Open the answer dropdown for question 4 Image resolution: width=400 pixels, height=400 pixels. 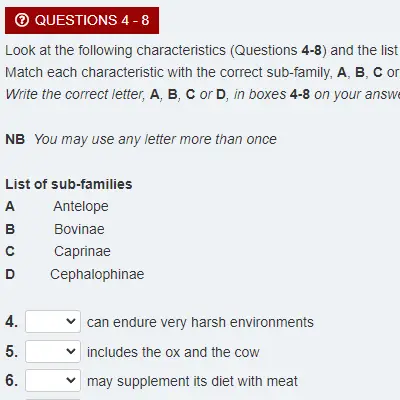pyautogui.click(x=53, y=321)
